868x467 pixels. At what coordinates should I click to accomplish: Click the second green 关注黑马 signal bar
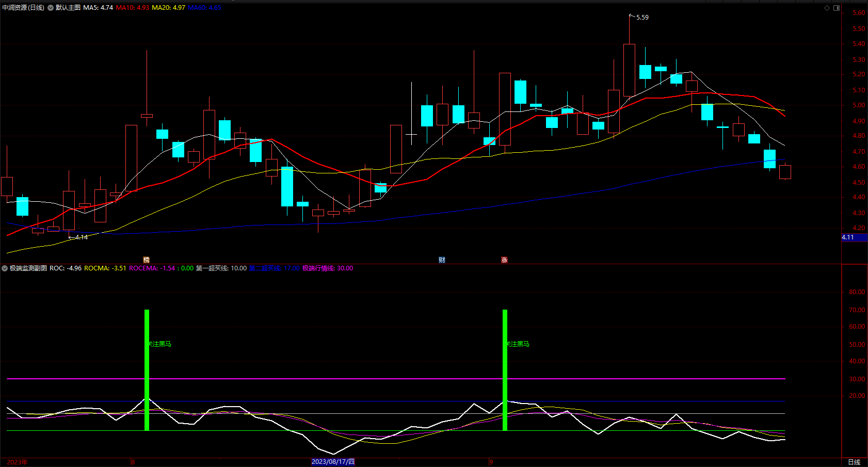tap(505, 370)
